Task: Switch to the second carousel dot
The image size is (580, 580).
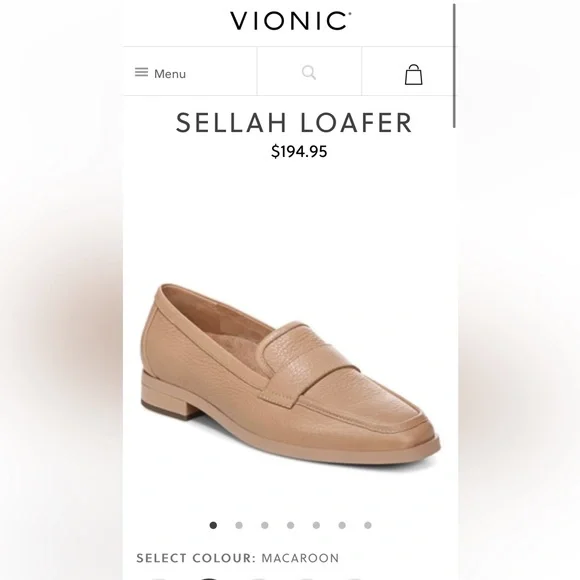Action: [239, 525]
